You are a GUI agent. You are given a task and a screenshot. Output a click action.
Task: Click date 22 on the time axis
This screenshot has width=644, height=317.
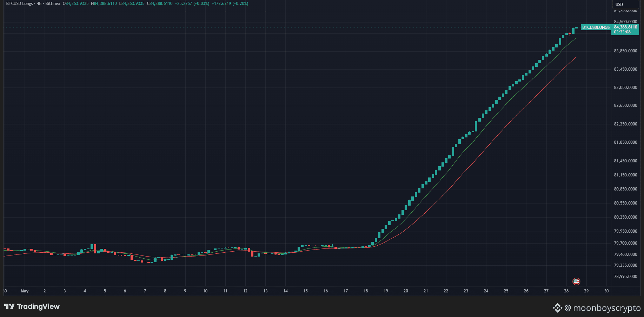(x=446, y=291)
